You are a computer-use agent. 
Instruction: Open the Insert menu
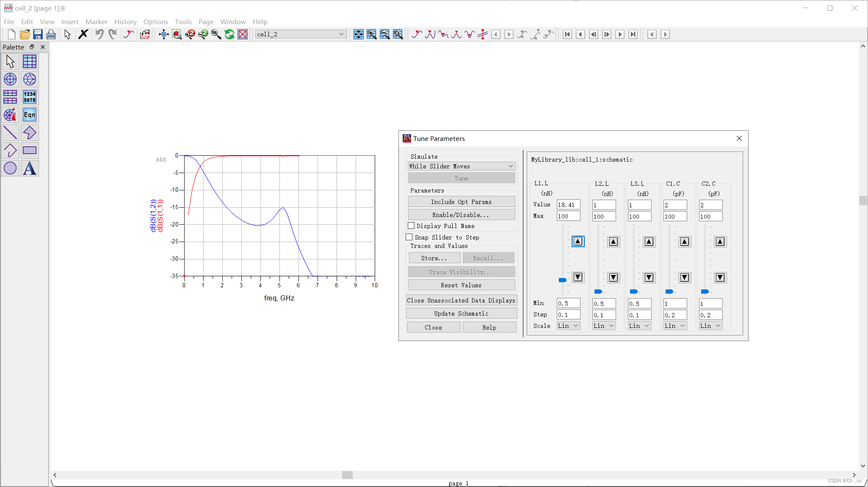coord(70,22)
